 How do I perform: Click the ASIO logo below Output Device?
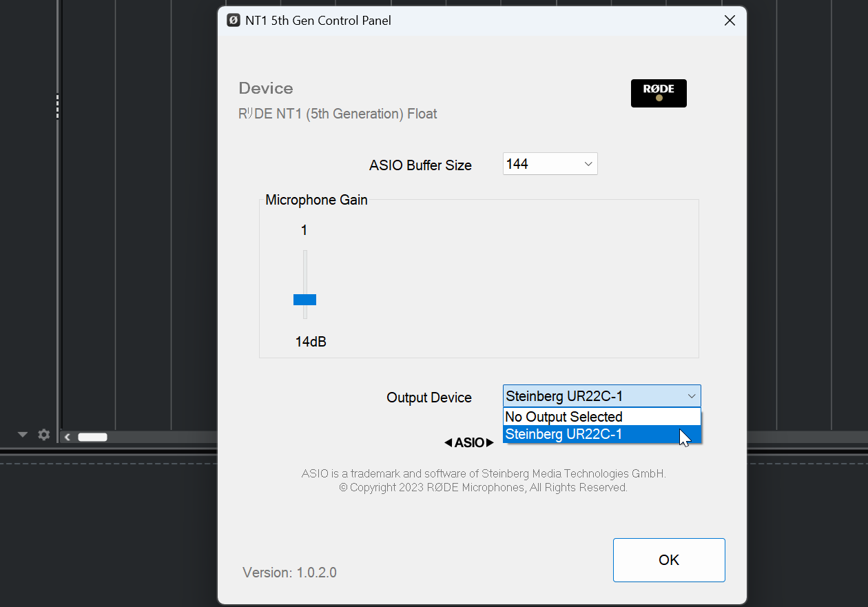pyautogui.click(x=469, y=442)
